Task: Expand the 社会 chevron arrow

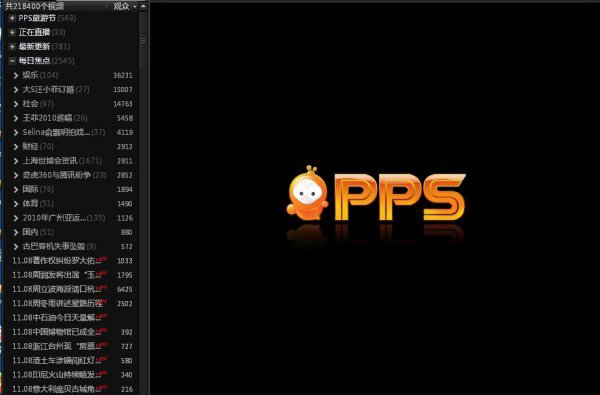Action: [16, 104]
